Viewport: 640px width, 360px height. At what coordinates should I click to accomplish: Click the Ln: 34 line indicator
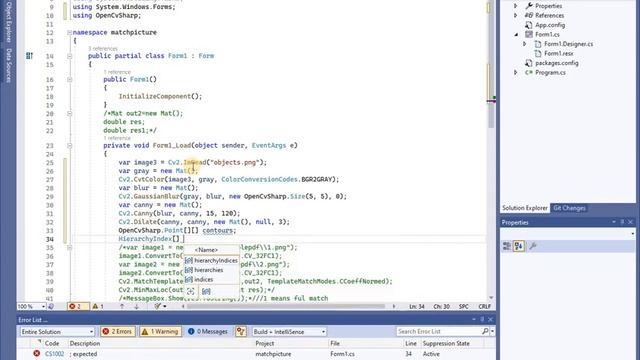coord(417,307)
